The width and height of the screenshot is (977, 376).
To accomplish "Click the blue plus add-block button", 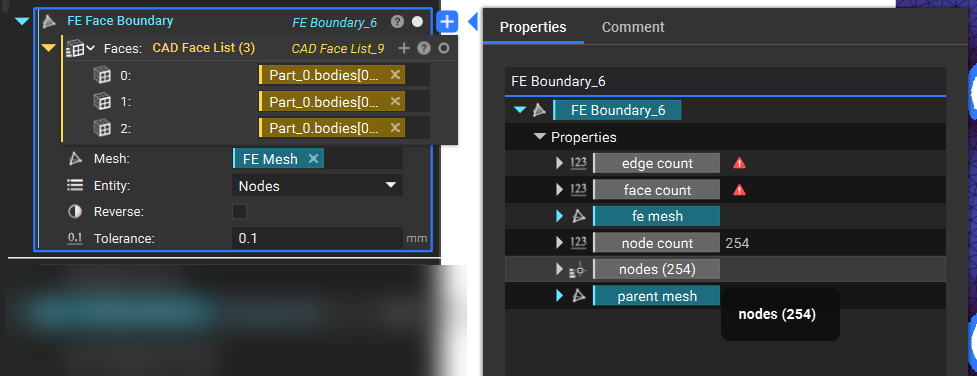I will coord(447,22).
